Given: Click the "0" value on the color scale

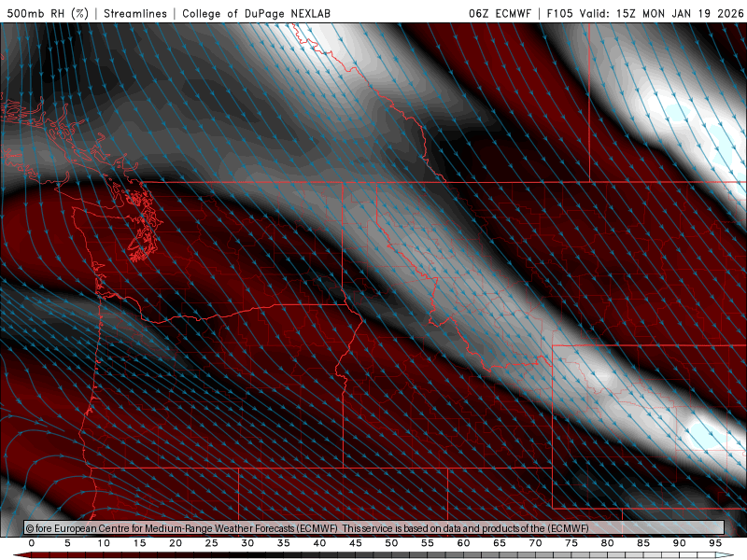Looking at the screenshot, I should (x=32, y=543).
